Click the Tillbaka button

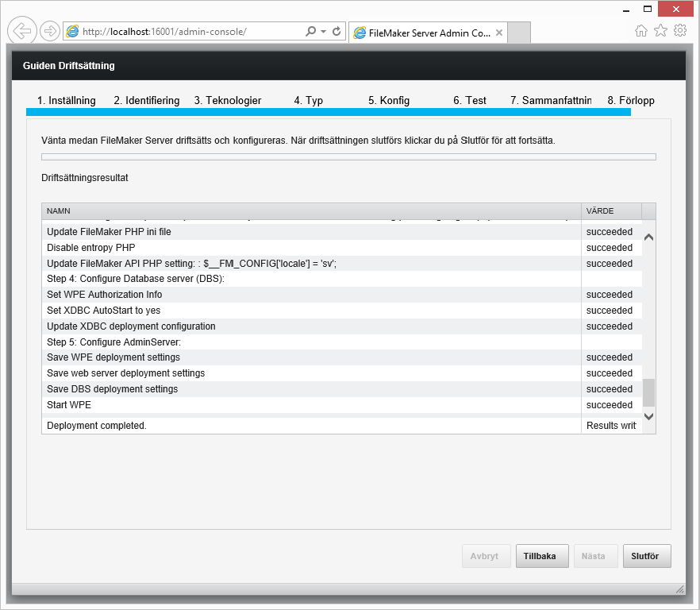542,556
